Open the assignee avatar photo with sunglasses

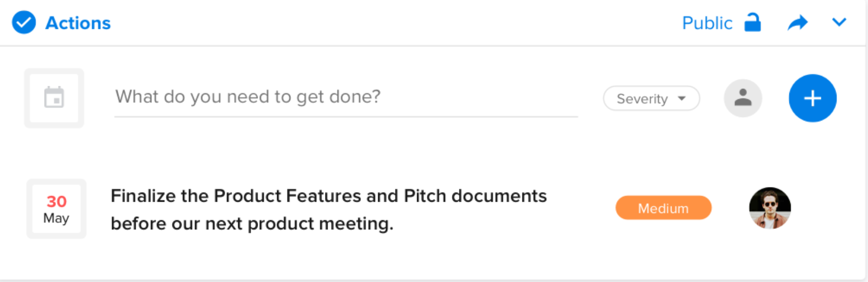[770, 208]
